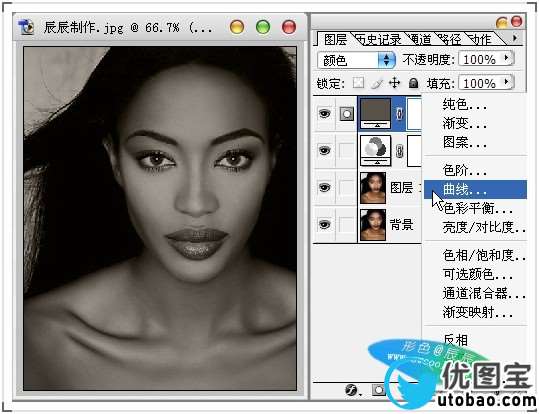The width and height of the screenshot is (539, 414).
Task: Click the add layer mask icon at panel bottom
Action: point(378,390)
